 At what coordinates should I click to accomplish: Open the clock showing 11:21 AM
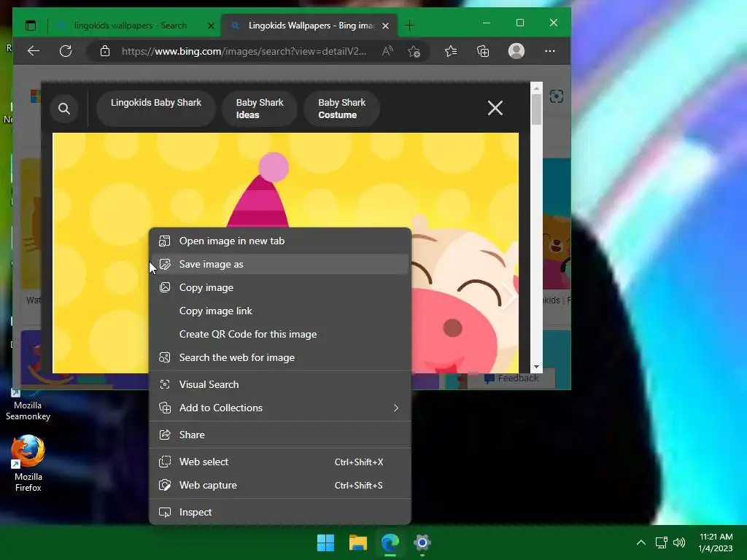[716, 542]
